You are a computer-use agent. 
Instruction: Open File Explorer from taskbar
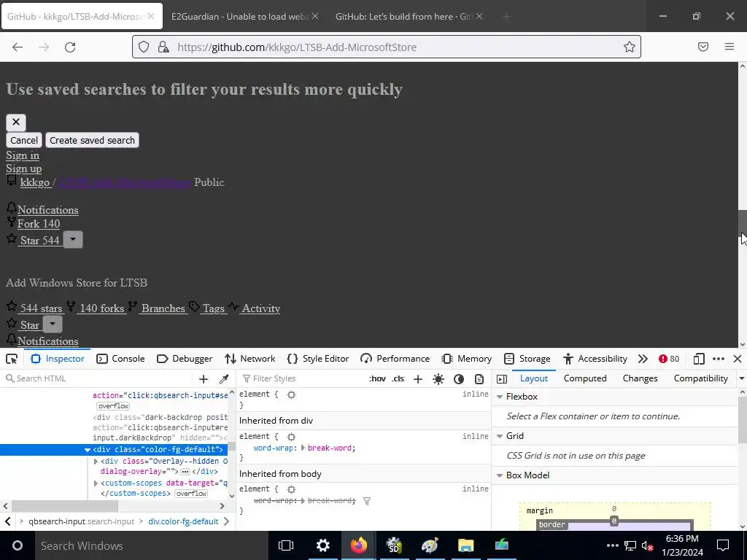pos(465,545)
